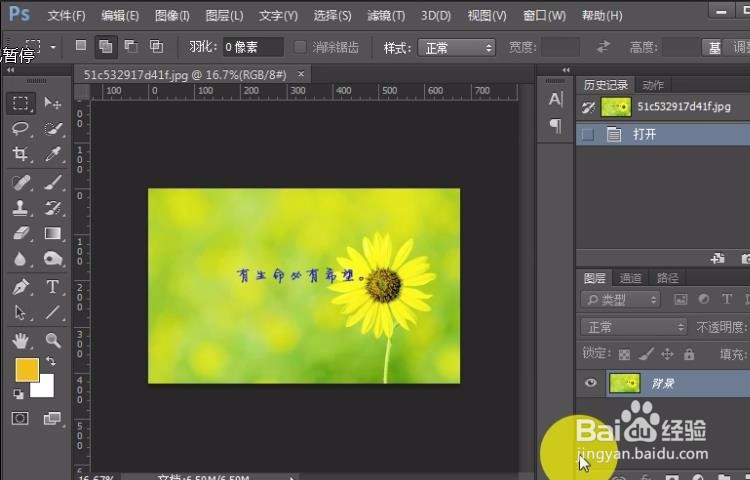Viewport: 750px width, 480px height.
Task: Open the 图像(I) menu
Action: 172,16
